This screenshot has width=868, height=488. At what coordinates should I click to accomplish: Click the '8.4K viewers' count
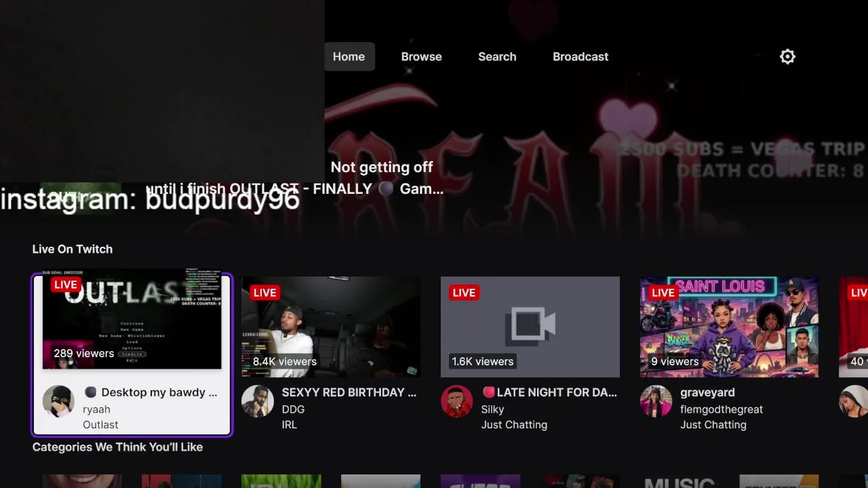coord(285,361)
